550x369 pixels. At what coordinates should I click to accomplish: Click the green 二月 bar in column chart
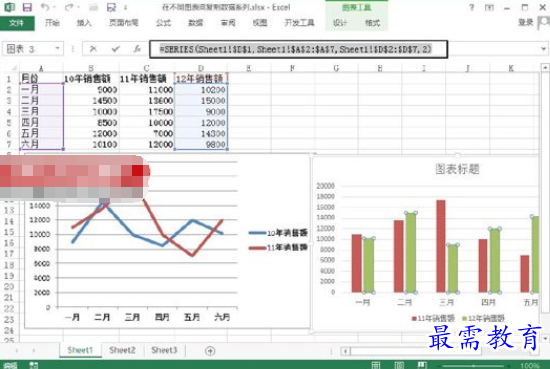point(411,253)
